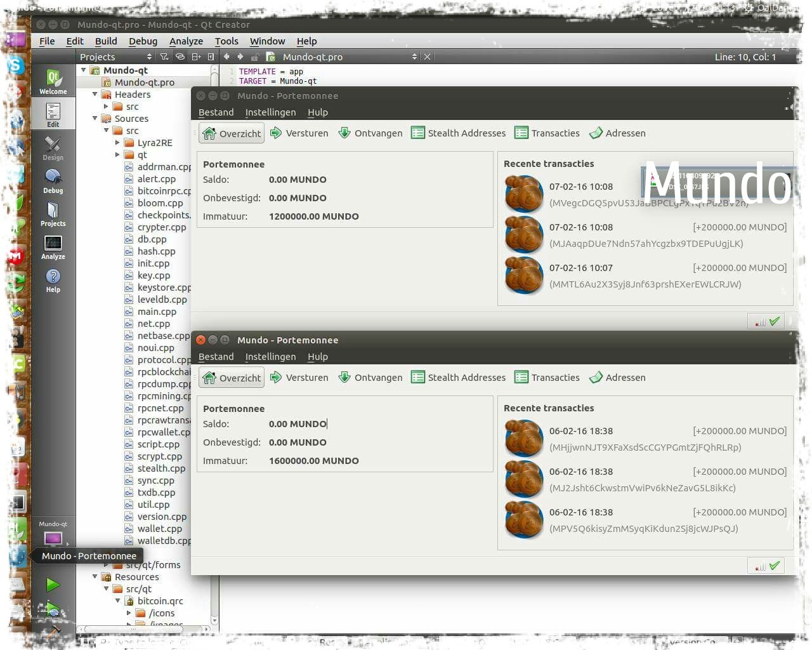This screenshot has height=650, width=812.
Task: Open Projects mode in sidebar
Action: point(53,214)
